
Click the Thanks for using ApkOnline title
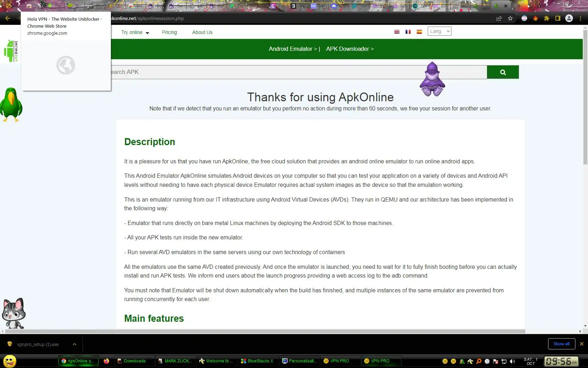320,97
